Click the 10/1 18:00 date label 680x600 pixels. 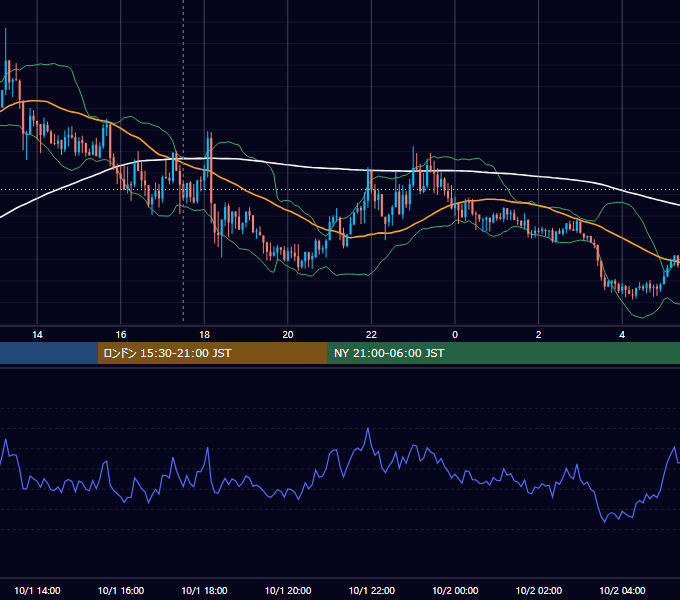[x=204, y=590]
